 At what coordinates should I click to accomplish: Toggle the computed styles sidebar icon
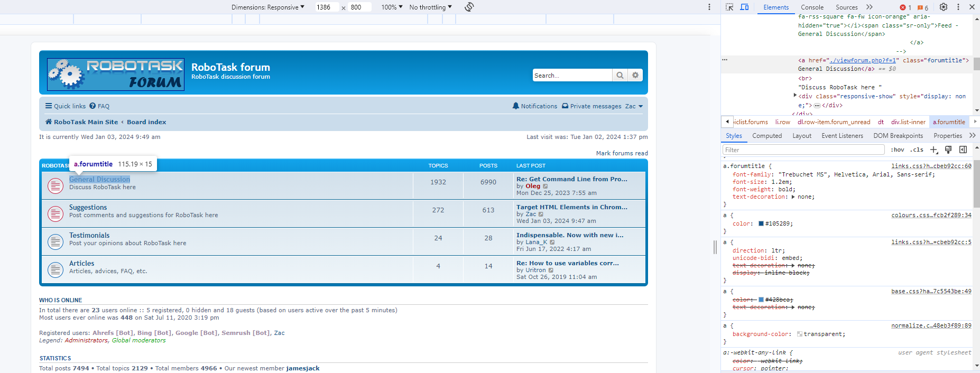963,150
